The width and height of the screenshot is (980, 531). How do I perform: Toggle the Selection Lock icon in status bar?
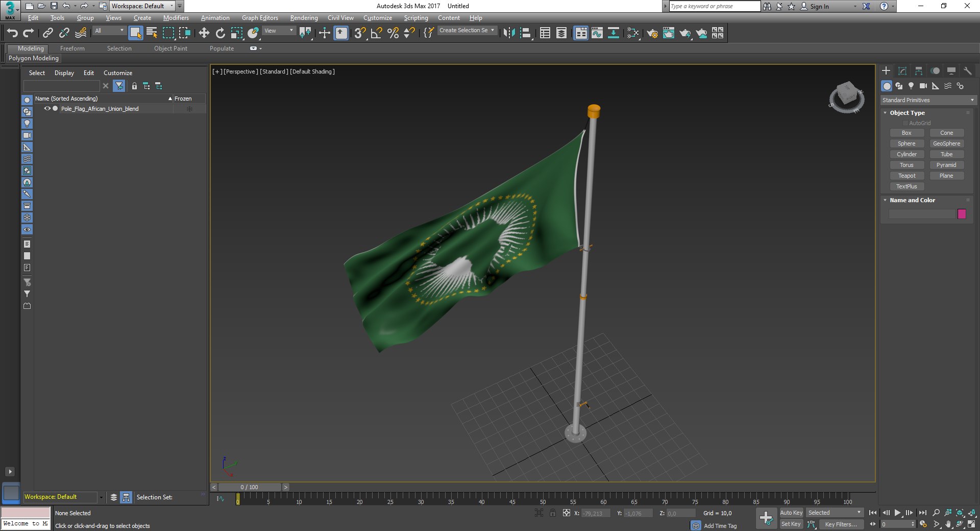tap(553, 513)
